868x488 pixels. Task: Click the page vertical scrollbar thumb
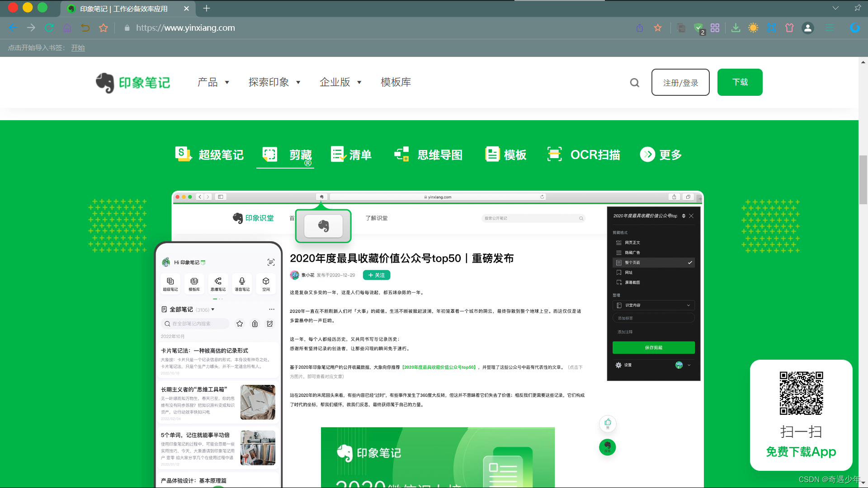point(863,180)
